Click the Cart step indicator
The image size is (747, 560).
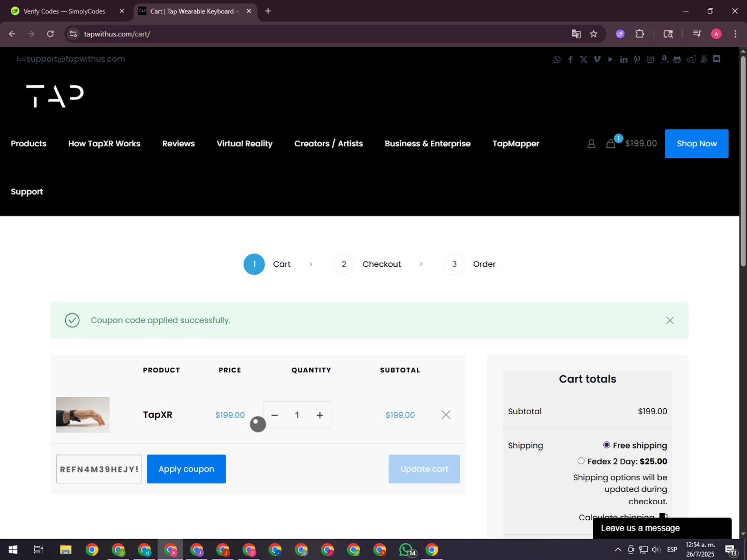(267, 264)
